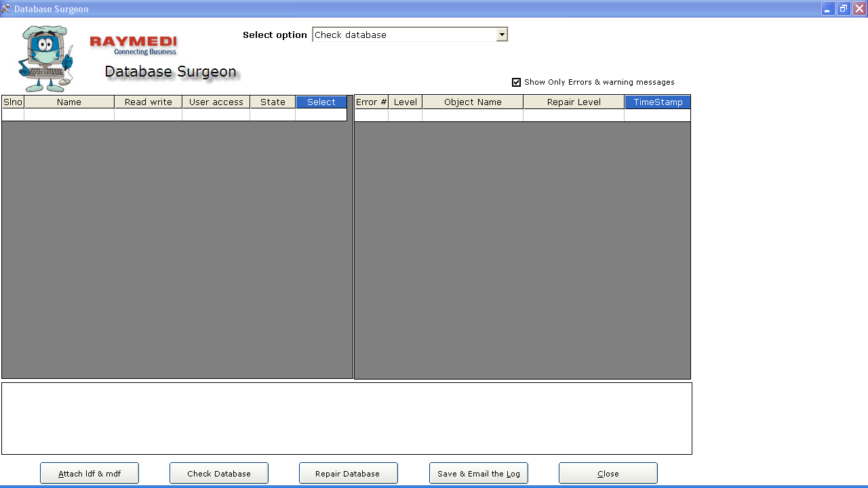
Task: Click the User access column header
Action: pos(216,102)
